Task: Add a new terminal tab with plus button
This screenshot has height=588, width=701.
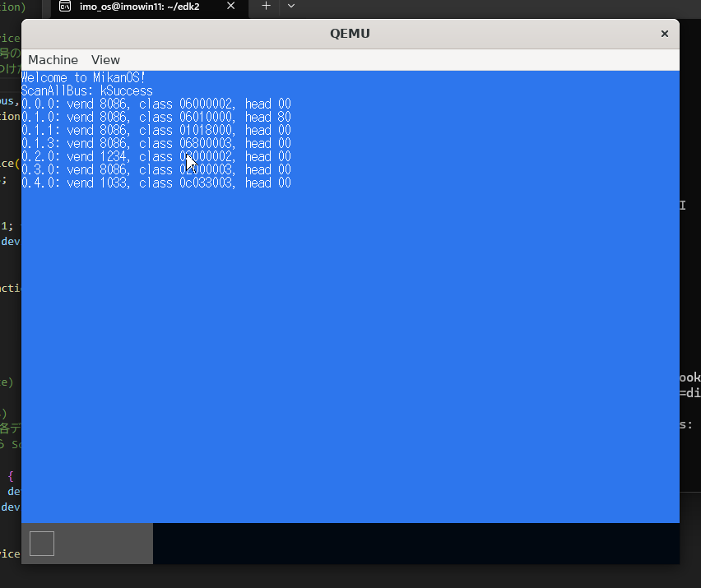Action: [x=266, y=6]
